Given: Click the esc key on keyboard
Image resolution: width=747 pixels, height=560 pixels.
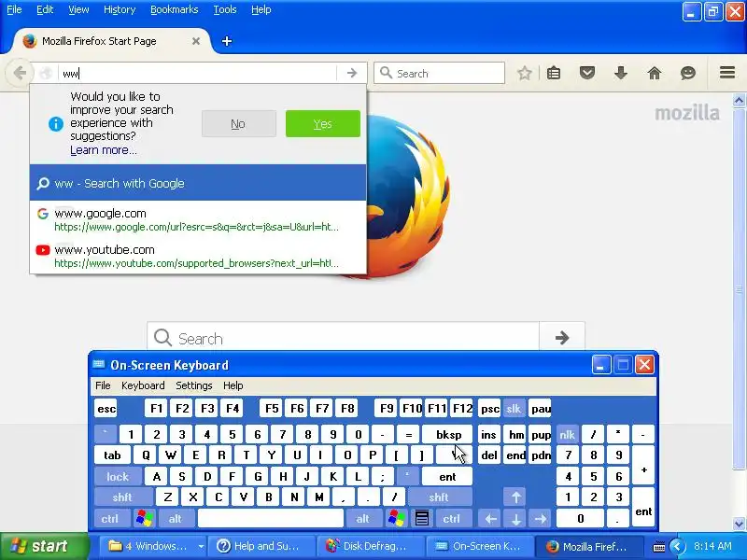Looking at the screenshot, I should tap(106, 409).
